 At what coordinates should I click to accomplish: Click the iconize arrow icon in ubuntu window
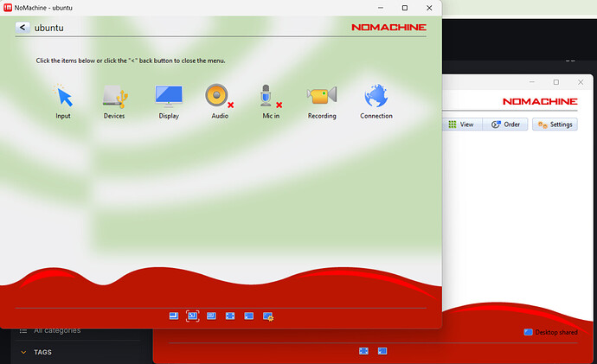click(248, 316)
